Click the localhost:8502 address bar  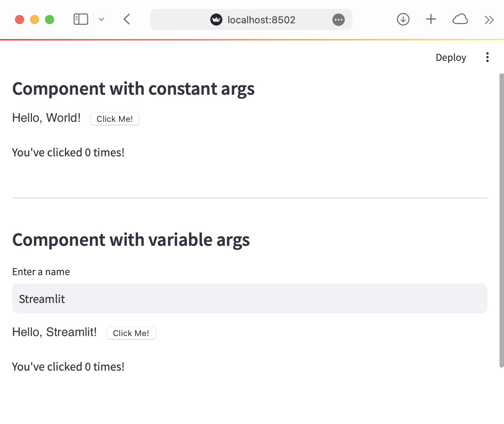pyautogui.click(x=251, y=20)
